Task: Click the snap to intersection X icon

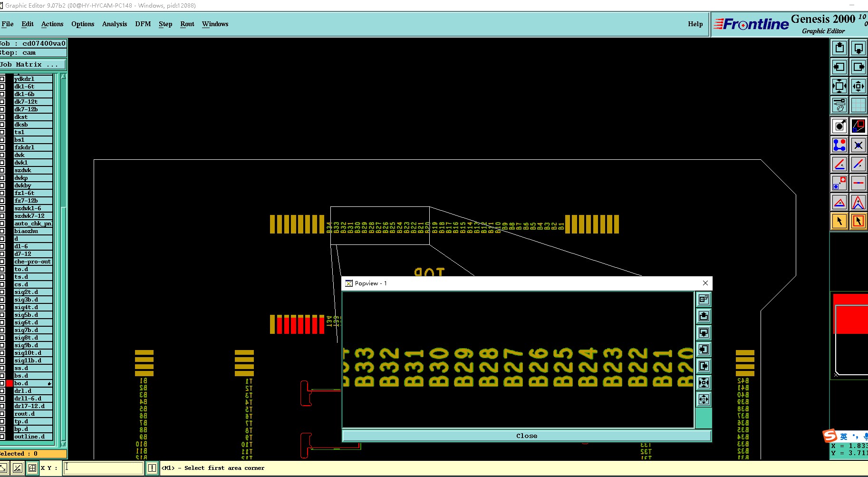Action: tap(858, 145)
